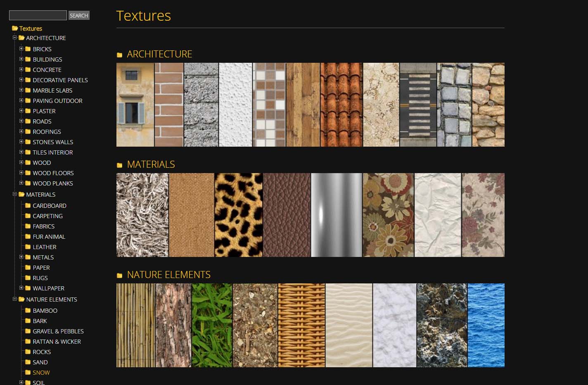
Task: Expand the METALS tree node
Action: (x=21, y=257)
